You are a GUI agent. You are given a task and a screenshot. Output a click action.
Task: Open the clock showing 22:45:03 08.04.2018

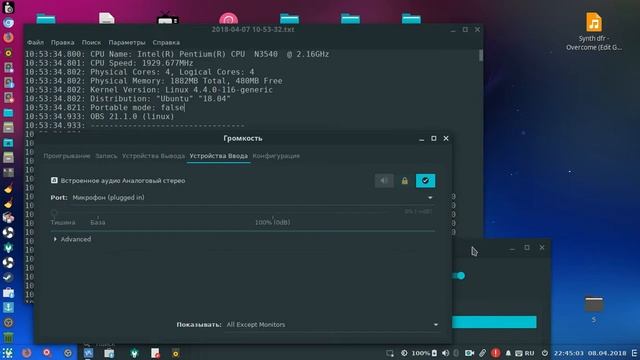coord(590,353)
